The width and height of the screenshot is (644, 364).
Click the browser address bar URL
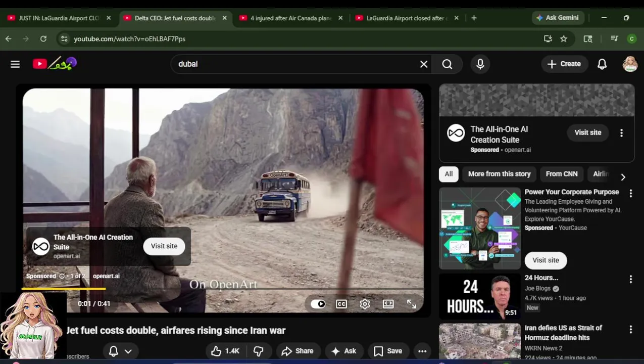pos(129,38)
